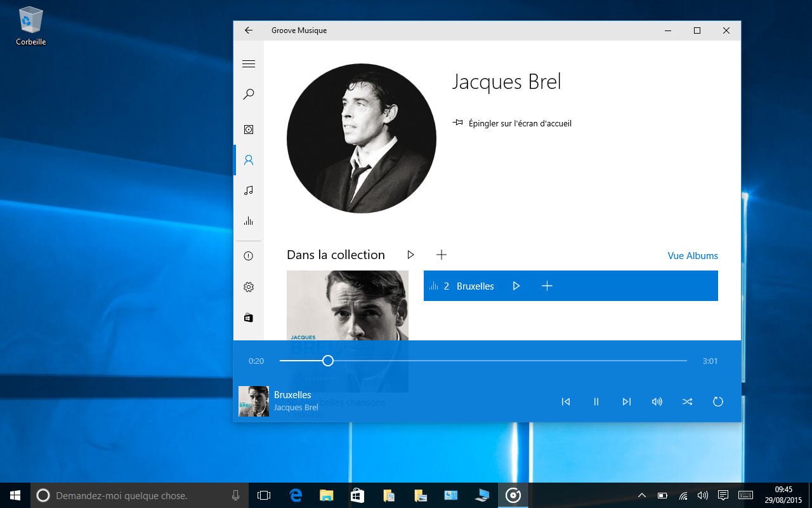Go back with the title bar arrow
This screenshot has height=508, width=812.
pos(249,30)
